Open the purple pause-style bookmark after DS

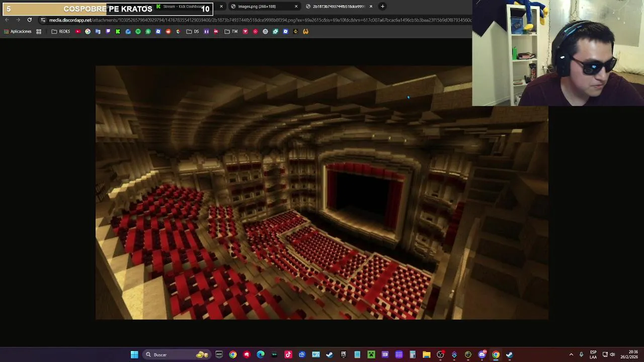point(206,31)
